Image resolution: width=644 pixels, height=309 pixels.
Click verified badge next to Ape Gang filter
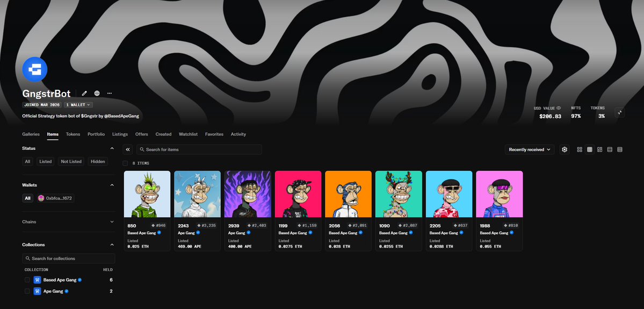pos(67,291)
